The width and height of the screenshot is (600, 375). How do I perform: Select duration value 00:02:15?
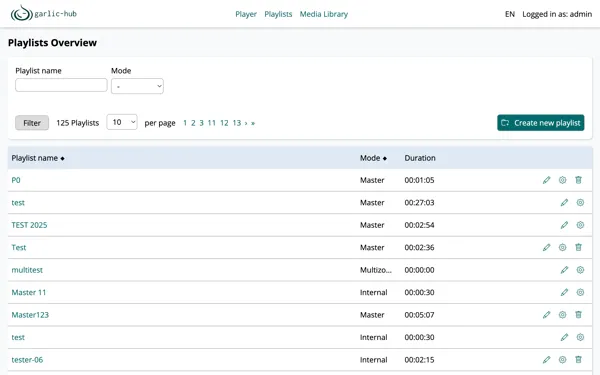point(419,360)
